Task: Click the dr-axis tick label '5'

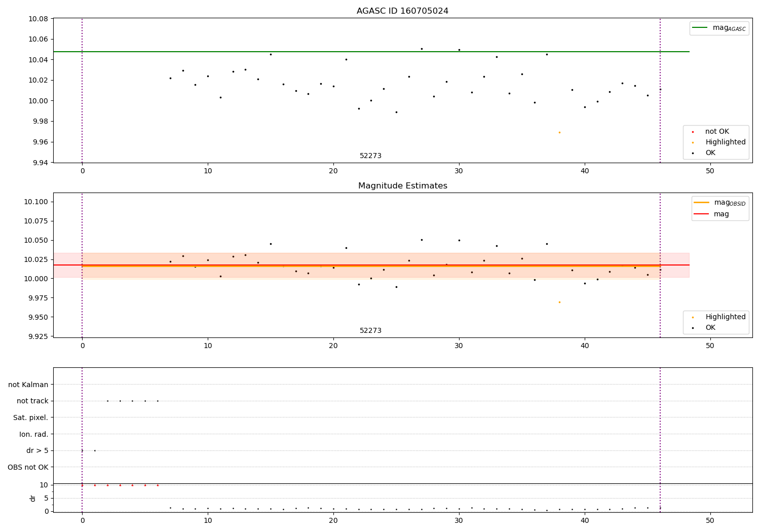Action: coord(47,498)
